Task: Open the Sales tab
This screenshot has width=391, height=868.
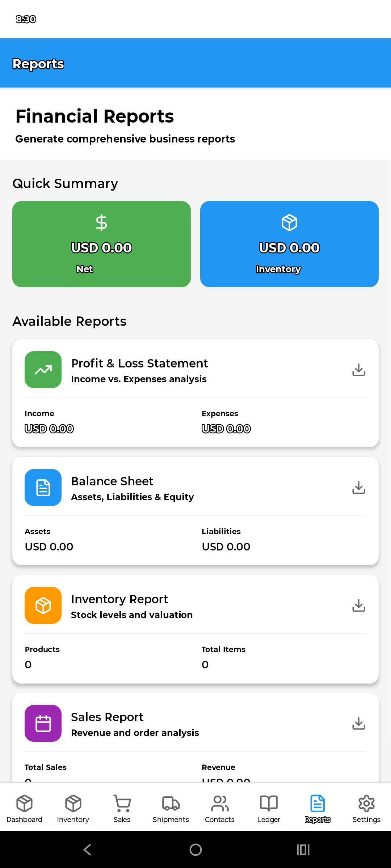Action: point(122,809)
